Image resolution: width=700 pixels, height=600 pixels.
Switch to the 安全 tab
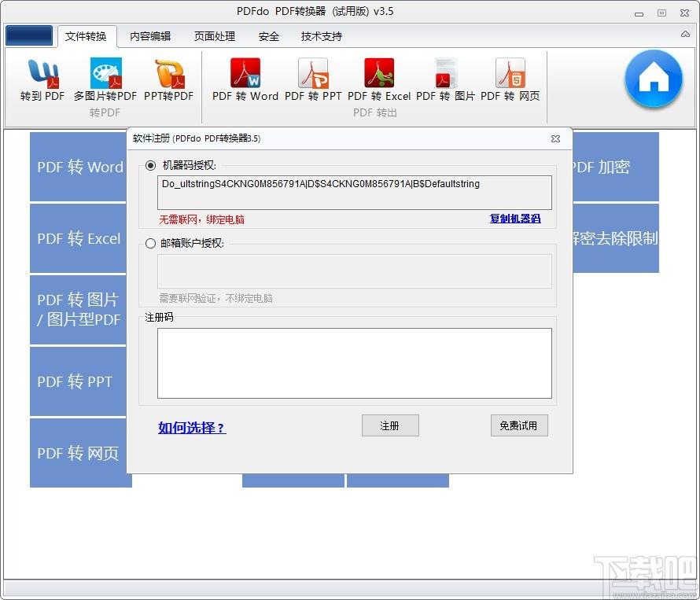coord(269,36)
